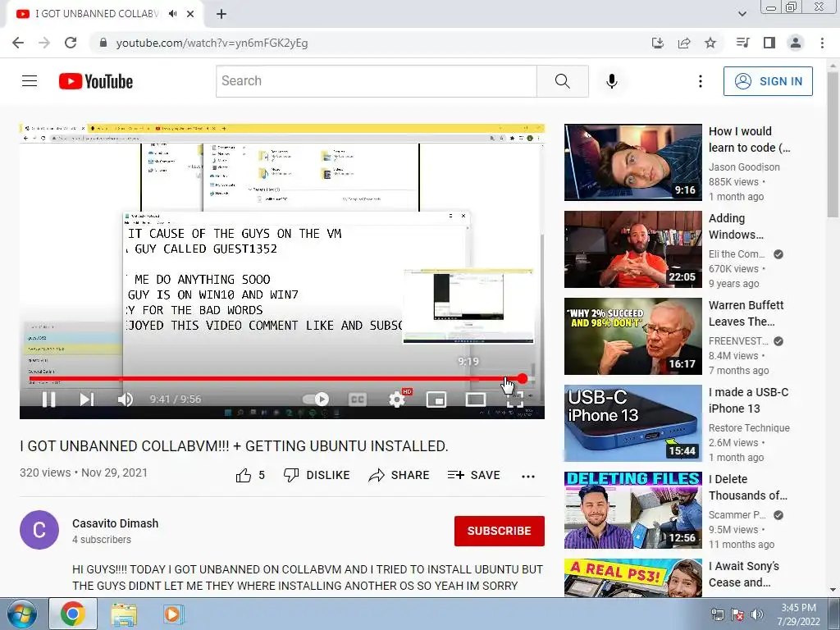The height and width of the screenshot is (630, 840).
Task: Open media player taskbar icon
Action: (x=172, y=614)
